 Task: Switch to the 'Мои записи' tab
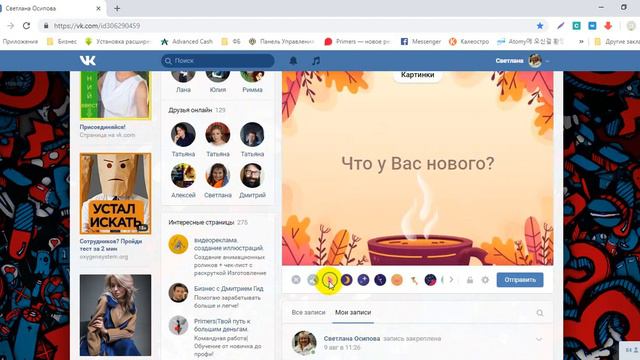[353, 312]
